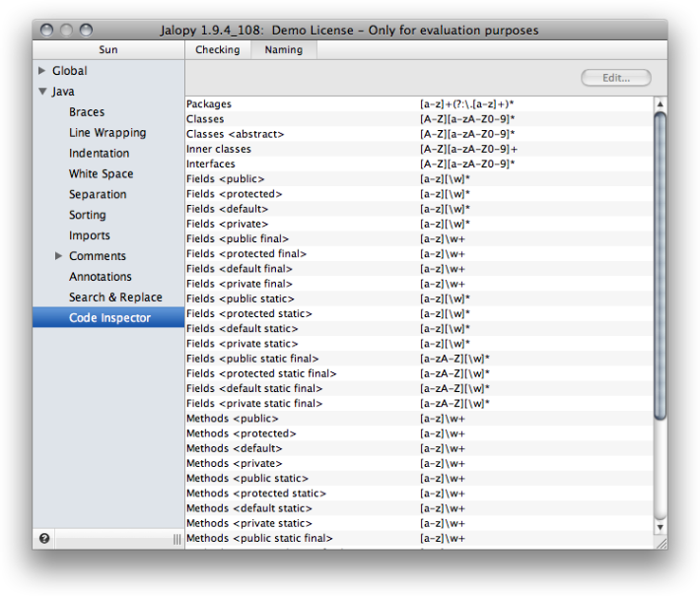The image size is (700, 596).
Task: Select the Methods <private> row
Action: [419, 464]
